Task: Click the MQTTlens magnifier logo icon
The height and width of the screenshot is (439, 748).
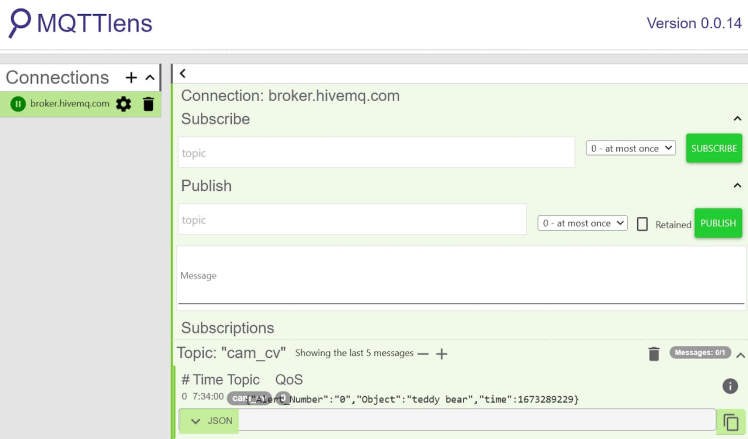Action: coord(18,22)
